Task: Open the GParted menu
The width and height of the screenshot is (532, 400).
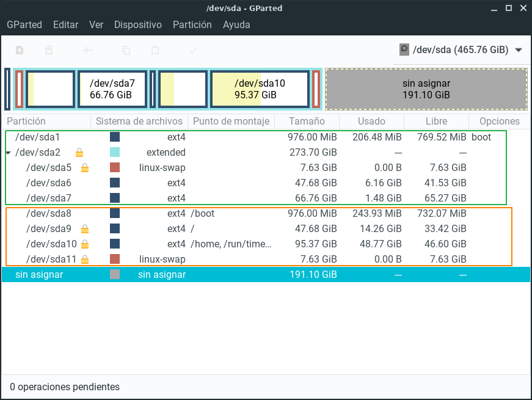Action: pyautogui.click(x=24, y=25)
